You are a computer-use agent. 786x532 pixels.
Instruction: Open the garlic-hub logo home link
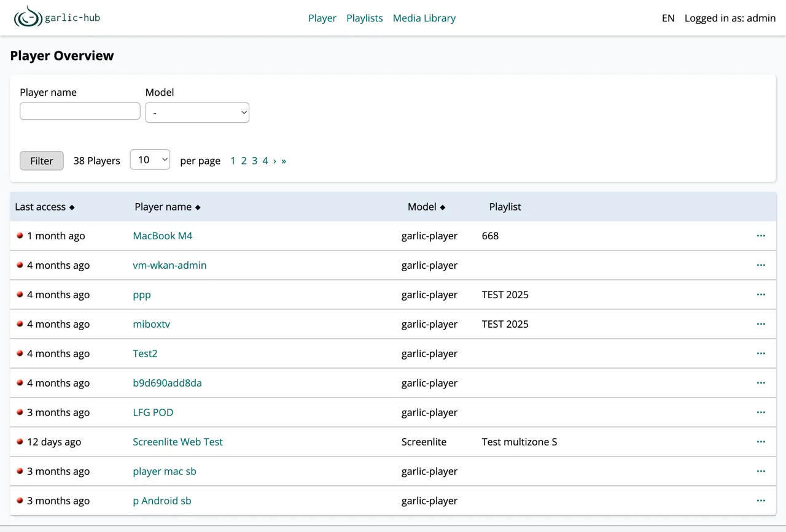click(56, 18)
